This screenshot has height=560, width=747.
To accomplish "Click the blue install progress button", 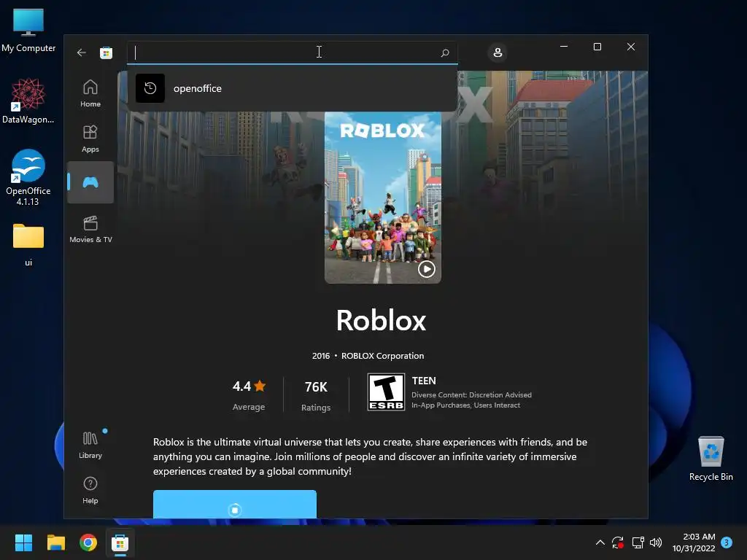I will point(235,504).
